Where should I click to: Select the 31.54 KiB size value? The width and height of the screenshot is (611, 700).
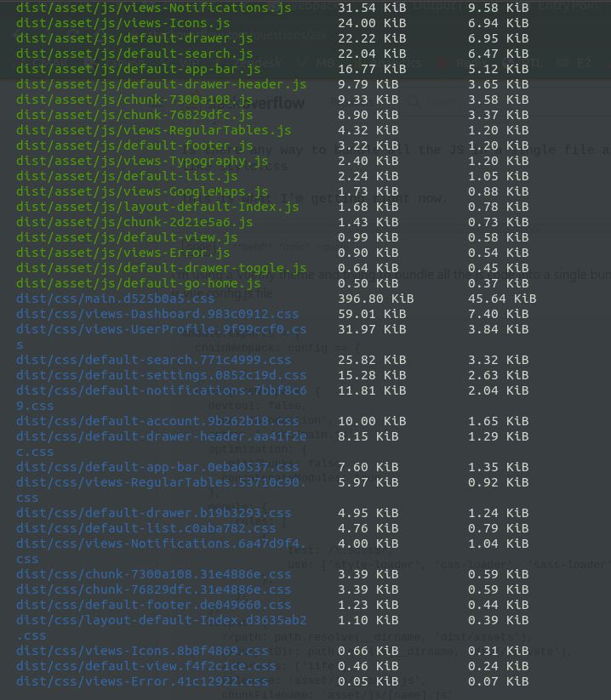pyautogui.click(x=372, y=8)
